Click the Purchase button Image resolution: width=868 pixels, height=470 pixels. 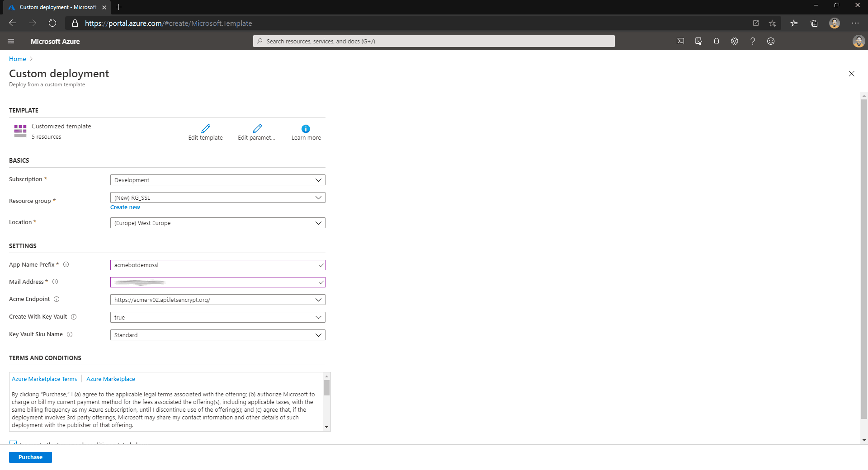click(30, 457)
